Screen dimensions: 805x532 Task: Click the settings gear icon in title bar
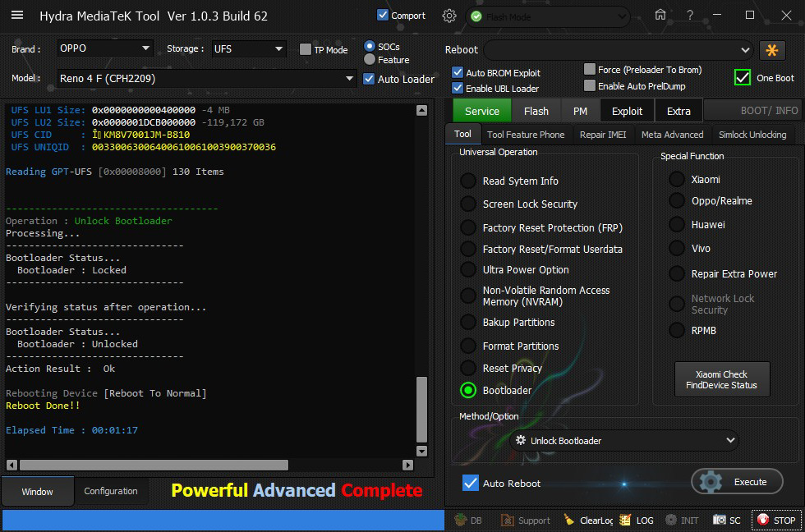coord(448,16)
